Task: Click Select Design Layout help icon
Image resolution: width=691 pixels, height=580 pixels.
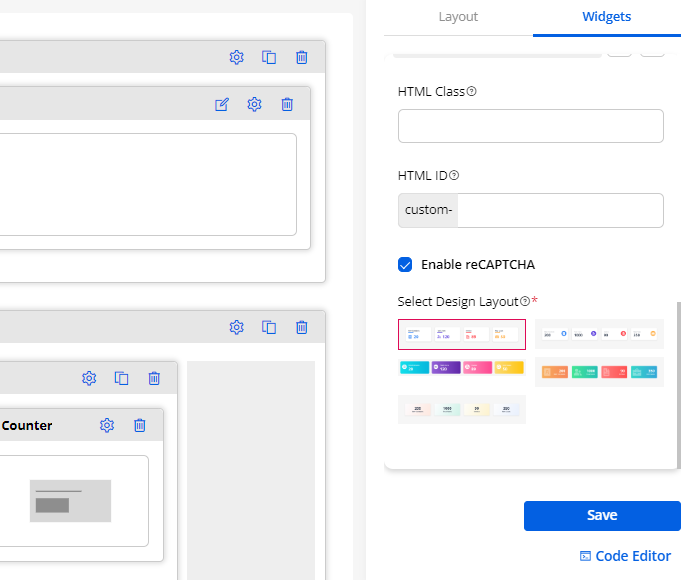Action: pyautogui.click(x=525, y=301)
